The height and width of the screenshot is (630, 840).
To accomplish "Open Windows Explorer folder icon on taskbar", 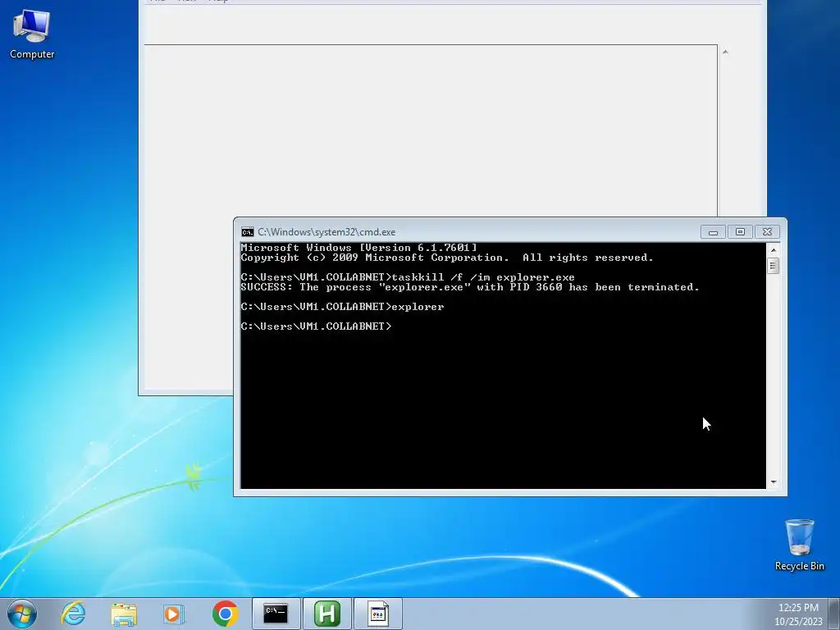I will (124, 614).
